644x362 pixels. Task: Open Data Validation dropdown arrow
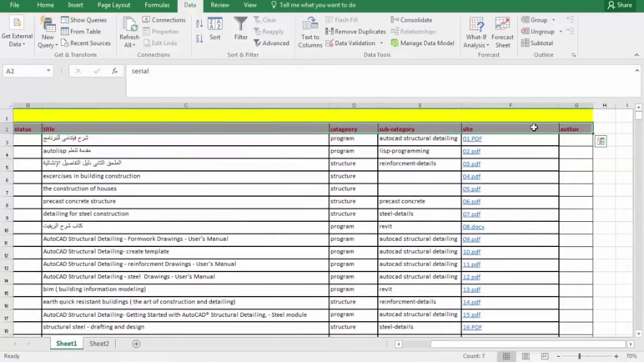tap(381, 43)
